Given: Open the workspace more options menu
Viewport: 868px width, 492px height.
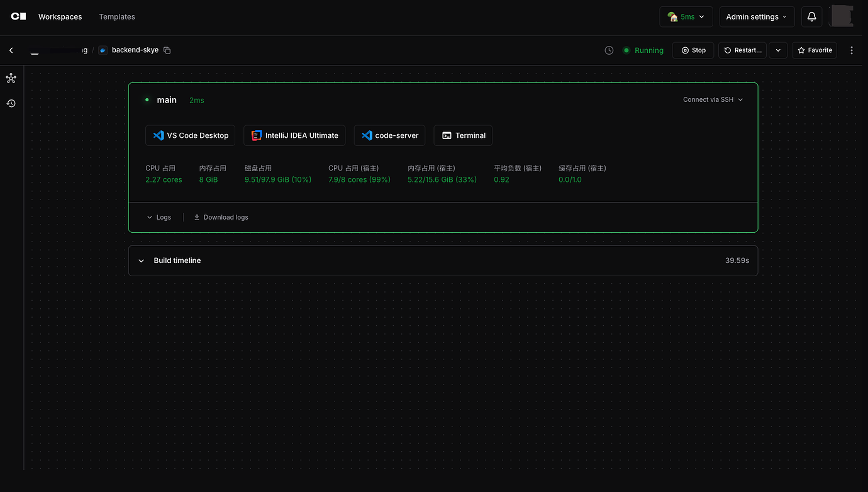Looking at the screenshot, I should pyautogui.click(x=852, y=50).
